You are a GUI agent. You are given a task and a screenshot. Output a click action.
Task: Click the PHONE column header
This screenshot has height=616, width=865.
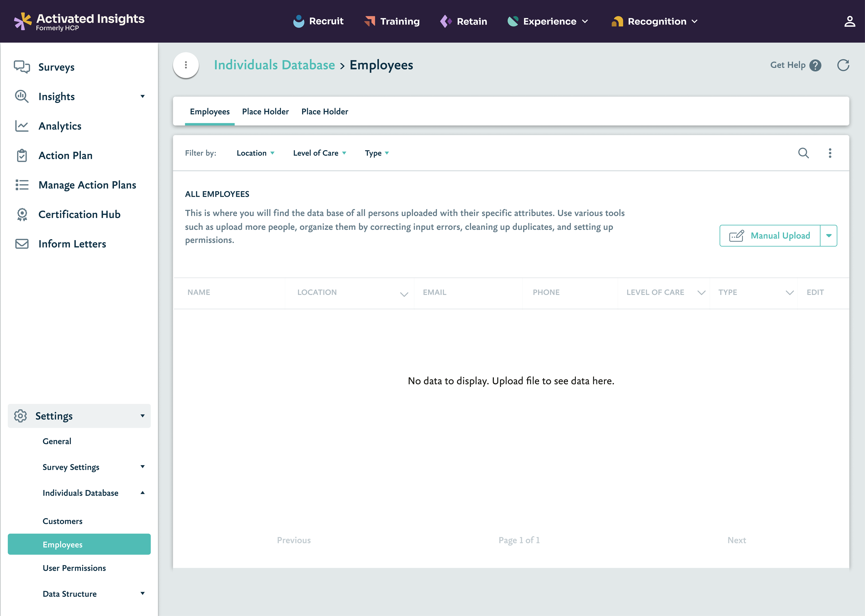(546, 292)
